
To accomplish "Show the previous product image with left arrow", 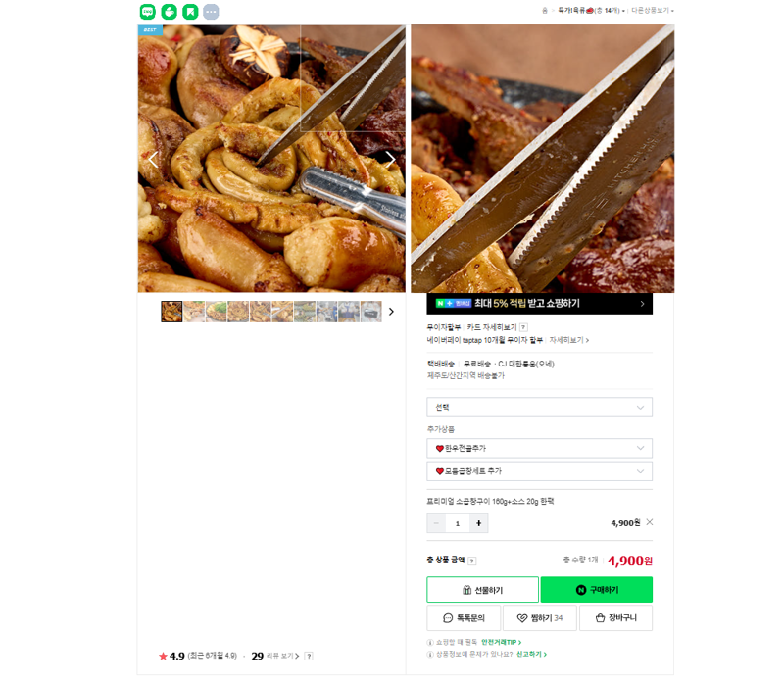I will [x=153, y=160].
